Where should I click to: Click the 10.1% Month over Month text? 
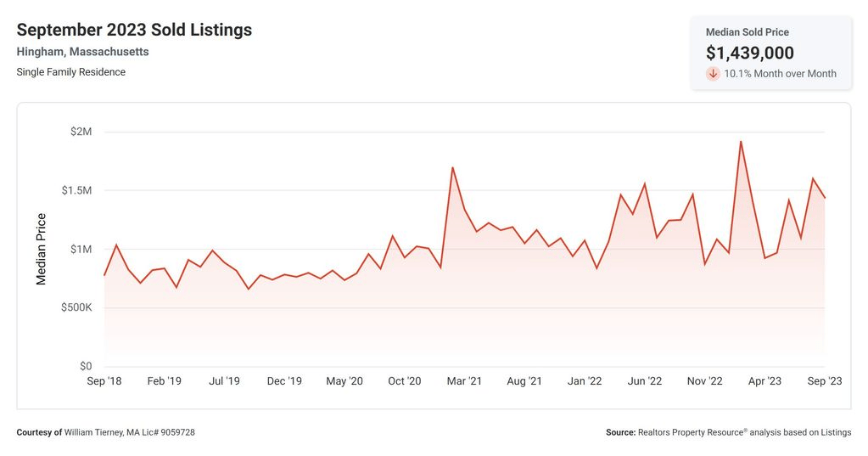coord(780,74)
